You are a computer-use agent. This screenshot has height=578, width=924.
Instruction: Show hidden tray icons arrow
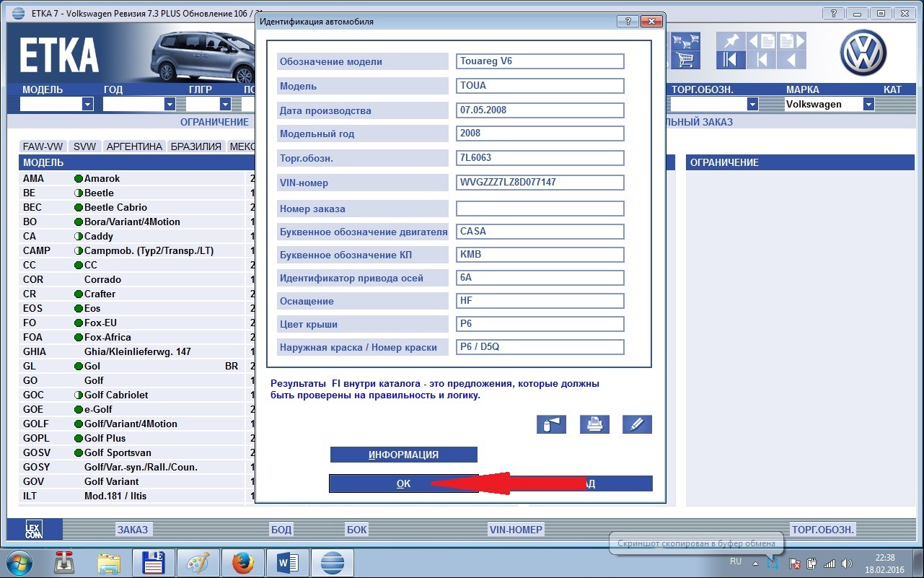755,563
